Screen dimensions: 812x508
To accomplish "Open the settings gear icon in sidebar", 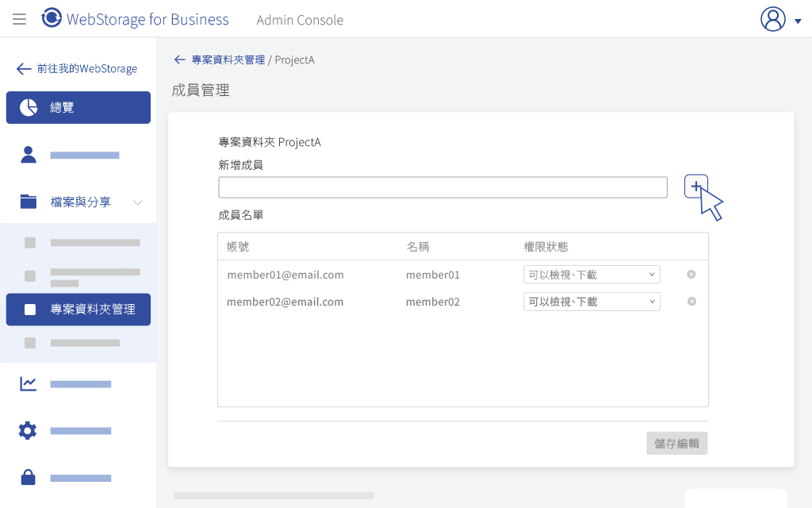I will tap(28, 430).
